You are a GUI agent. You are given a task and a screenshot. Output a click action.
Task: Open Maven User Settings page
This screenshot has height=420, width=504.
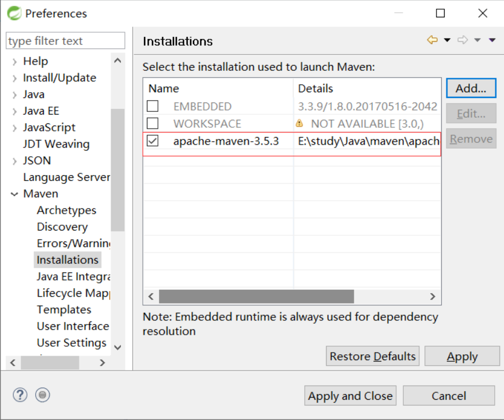71,343
